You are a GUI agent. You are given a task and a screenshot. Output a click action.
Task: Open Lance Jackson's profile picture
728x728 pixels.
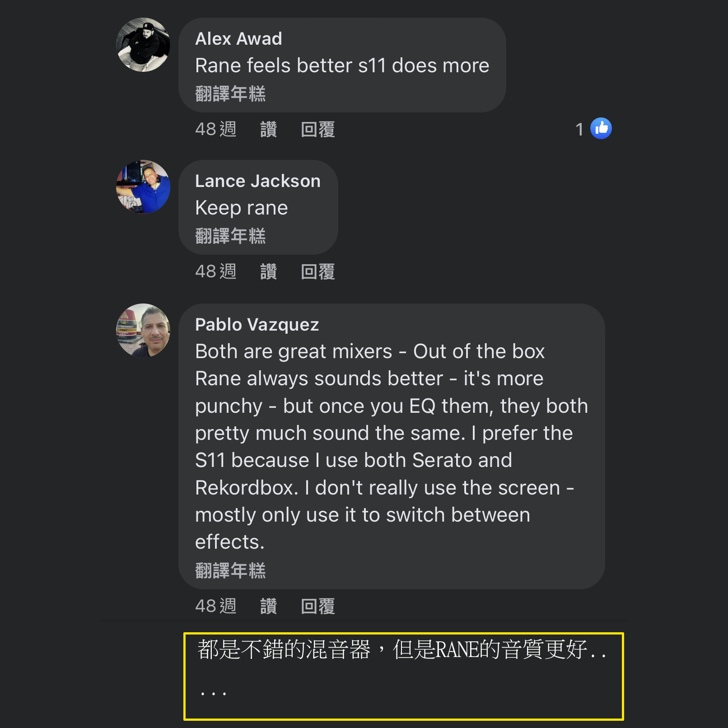(143, 187)
